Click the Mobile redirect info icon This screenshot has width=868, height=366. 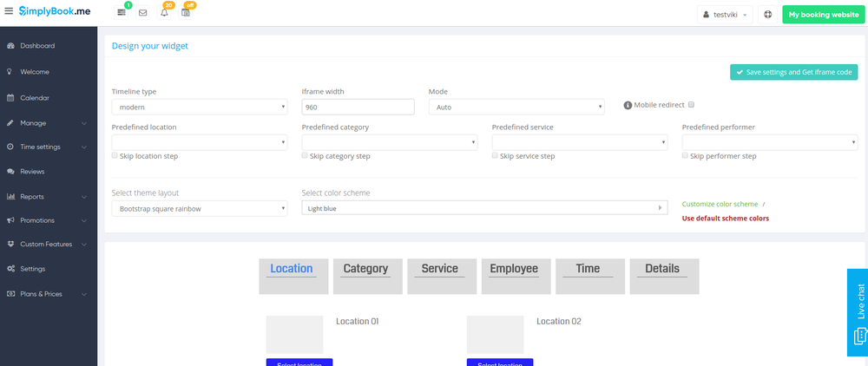[x=628, y=105]
